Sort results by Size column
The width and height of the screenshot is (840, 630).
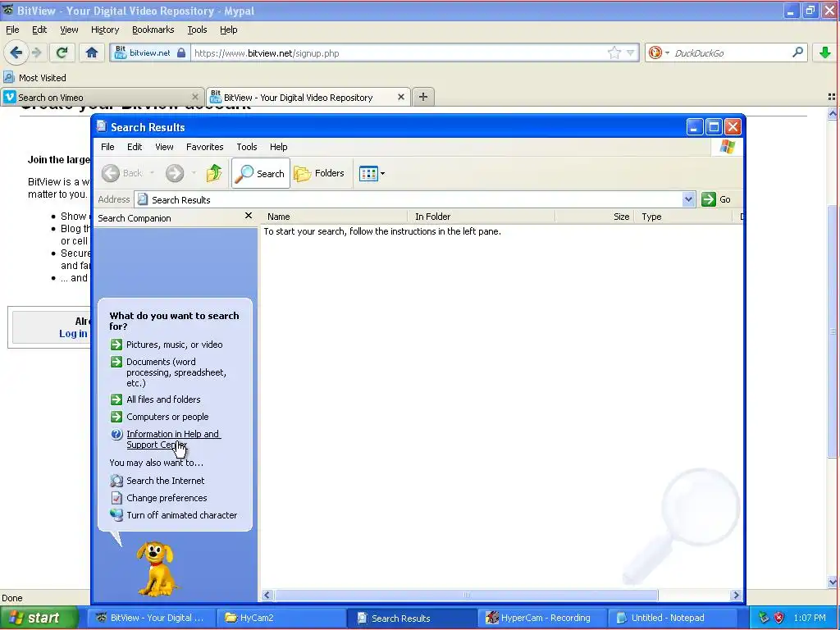click(594, 217)
